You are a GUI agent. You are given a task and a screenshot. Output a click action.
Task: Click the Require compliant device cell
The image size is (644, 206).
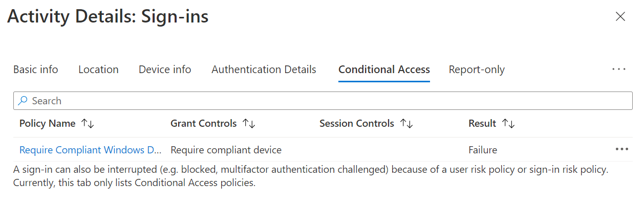(226, 150)
